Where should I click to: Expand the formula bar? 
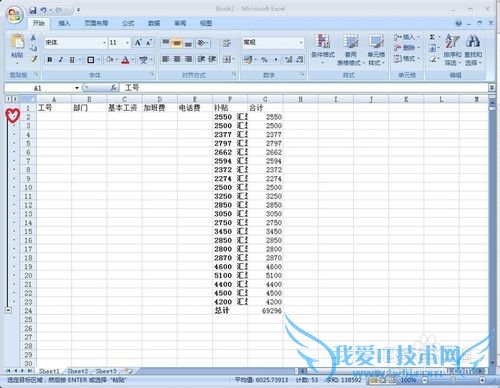pyautogui.click(x=491, y=88)
